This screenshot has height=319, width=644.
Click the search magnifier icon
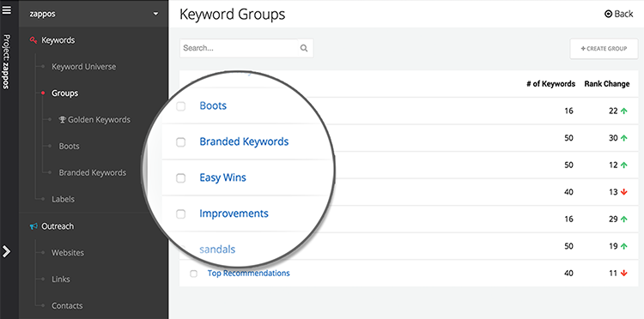click(x=304, y=48)
